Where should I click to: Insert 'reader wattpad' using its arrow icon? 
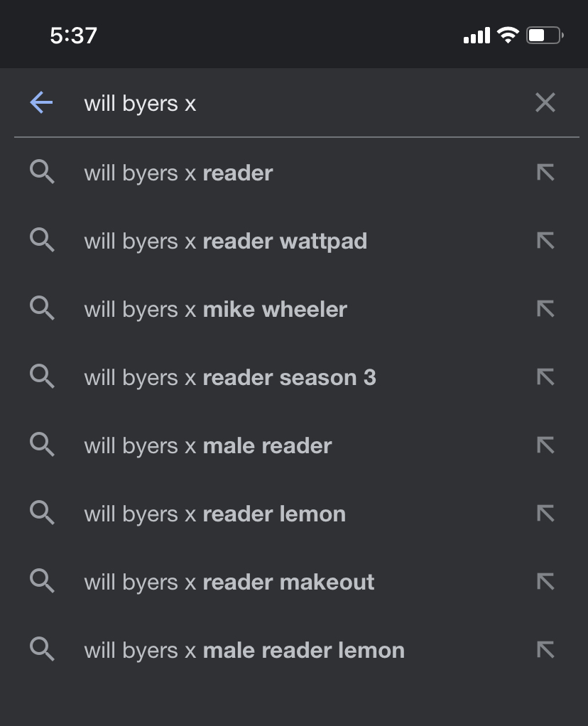(545, 241)
